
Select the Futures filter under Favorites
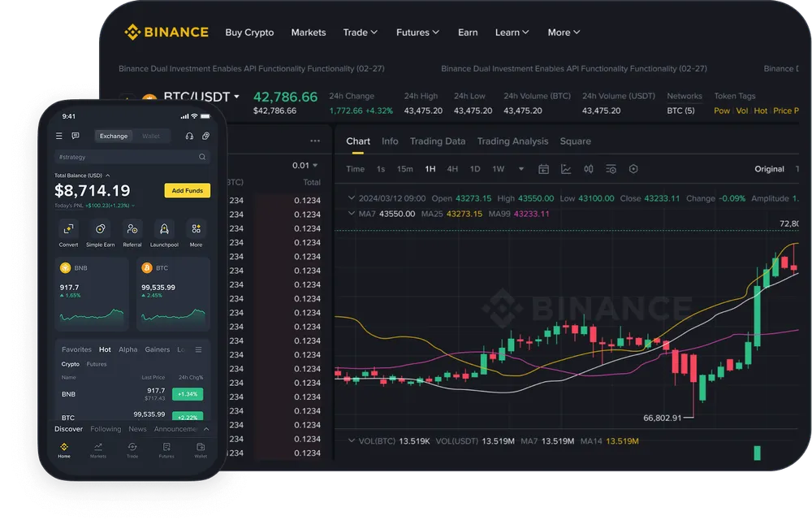[97, 364]
